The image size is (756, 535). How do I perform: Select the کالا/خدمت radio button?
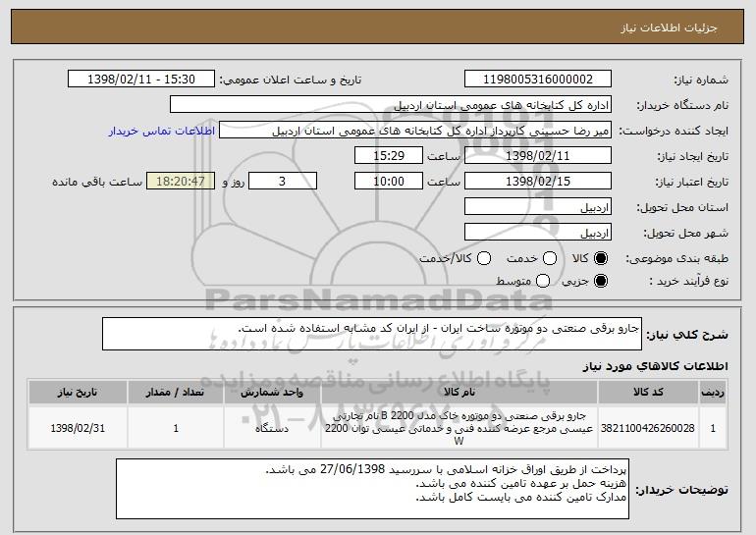[484, 258]
